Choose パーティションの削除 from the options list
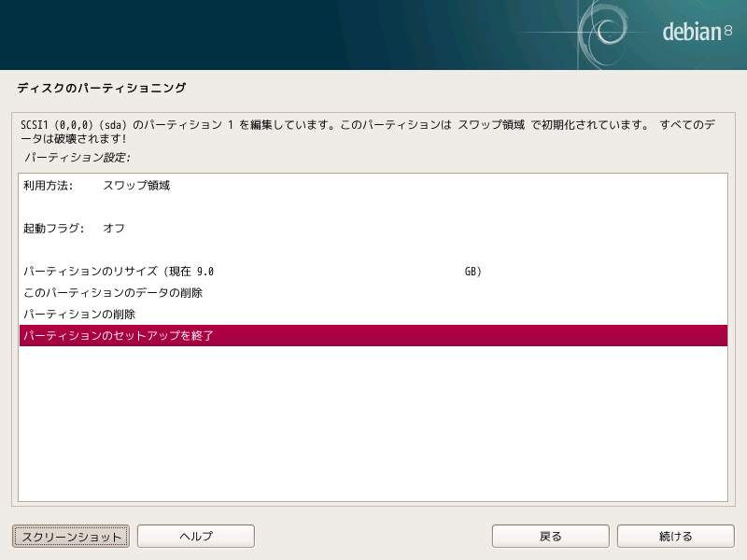The image size is (747, 560). pyautogui.click(x=79, y=315)
